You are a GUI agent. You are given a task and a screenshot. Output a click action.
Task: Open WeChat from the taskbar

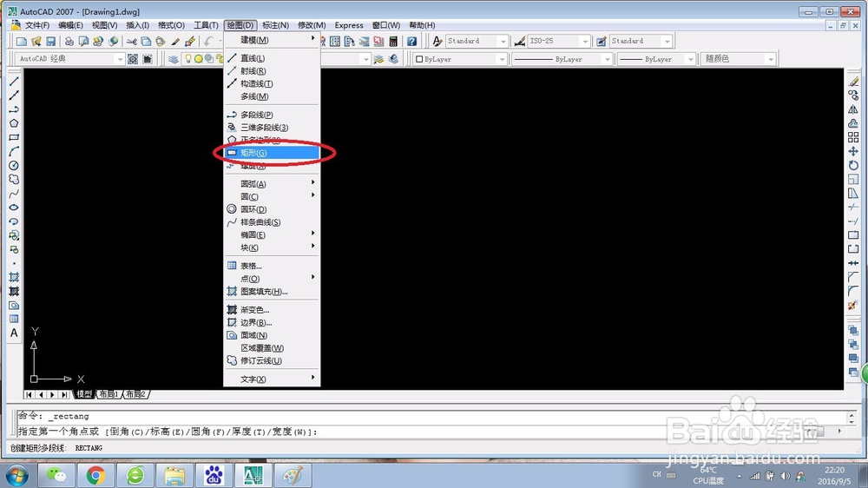(56, 475)
